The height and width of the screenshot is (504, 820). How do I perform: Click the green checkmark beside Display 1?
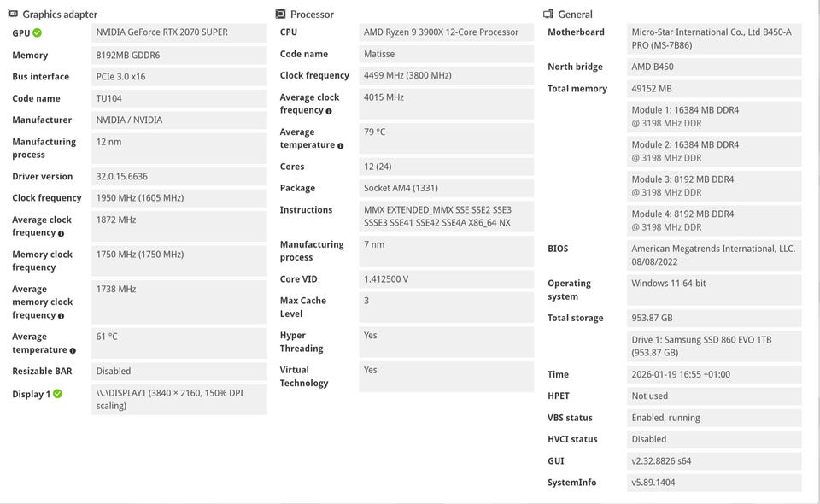(x=57, y=394)
